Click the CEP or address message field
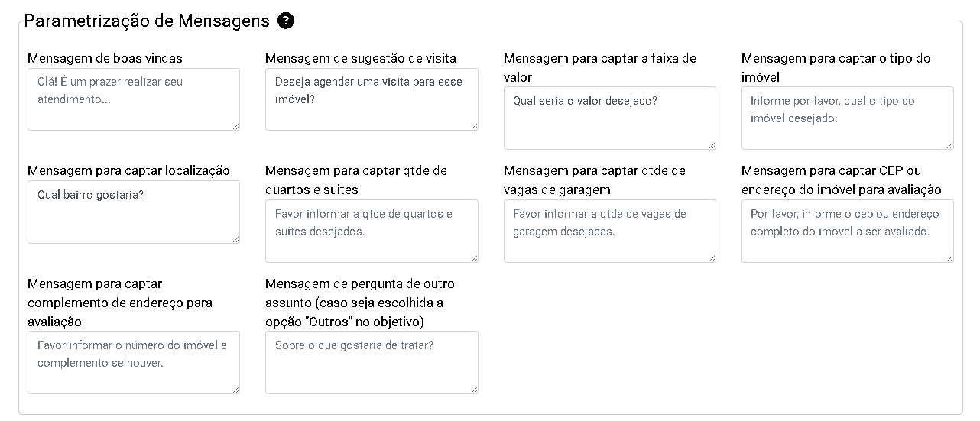Image resolution: width=980 pixels, height=421 pixels. pos(847,231)
